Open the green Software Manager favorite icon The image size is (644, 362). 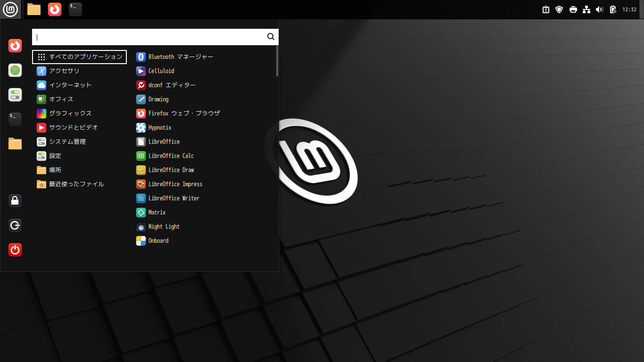15,70
